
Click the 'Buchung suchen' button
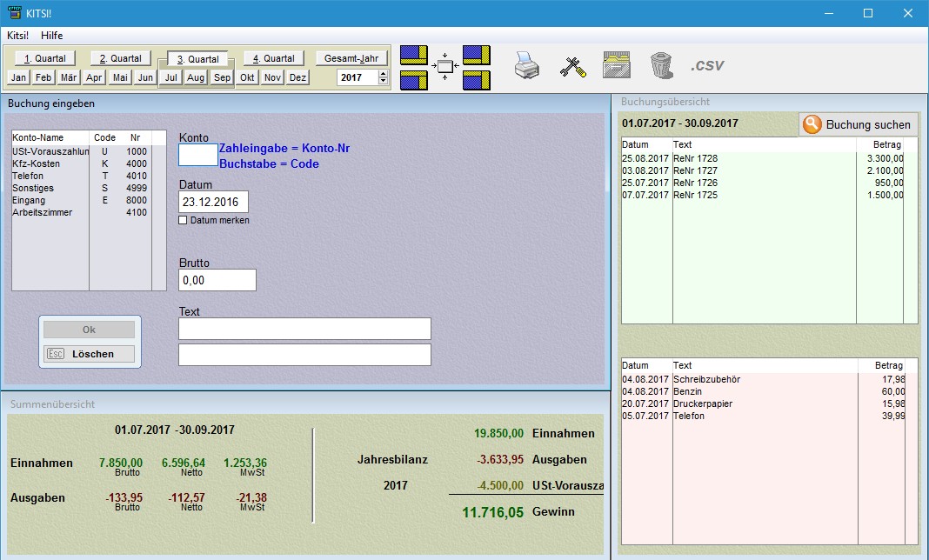tap(858, 124)
